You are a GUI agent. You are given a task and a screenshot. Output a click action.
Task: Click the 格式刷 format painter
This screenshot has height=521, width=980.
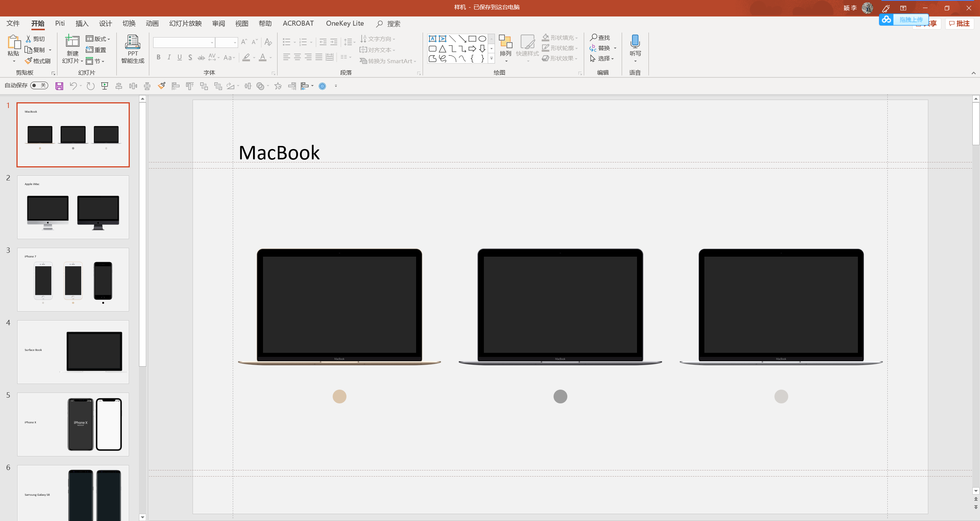click(38, 61)
